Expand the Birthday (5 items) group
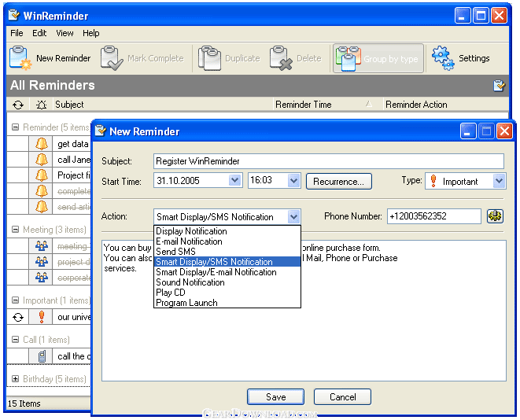The image size is (520, 420). coord(15,378)
